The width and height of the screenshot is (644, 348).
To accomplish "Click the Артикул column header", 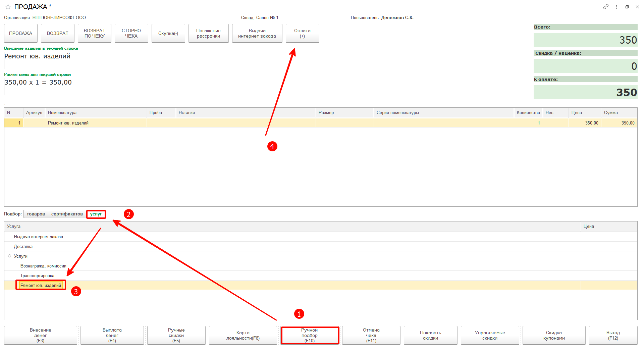I will click(34, 113).
